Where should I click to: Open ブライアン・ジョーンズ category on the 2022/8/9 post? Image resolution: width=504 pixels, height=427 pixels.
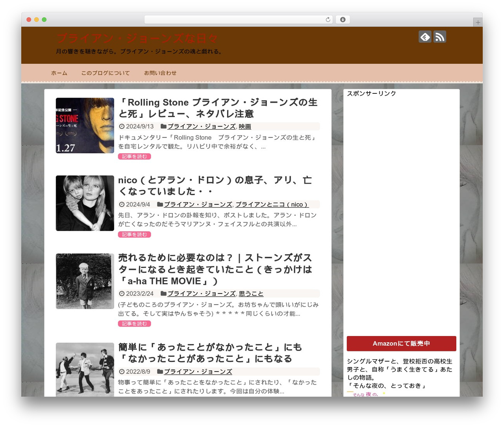click(x=198, y=371)
